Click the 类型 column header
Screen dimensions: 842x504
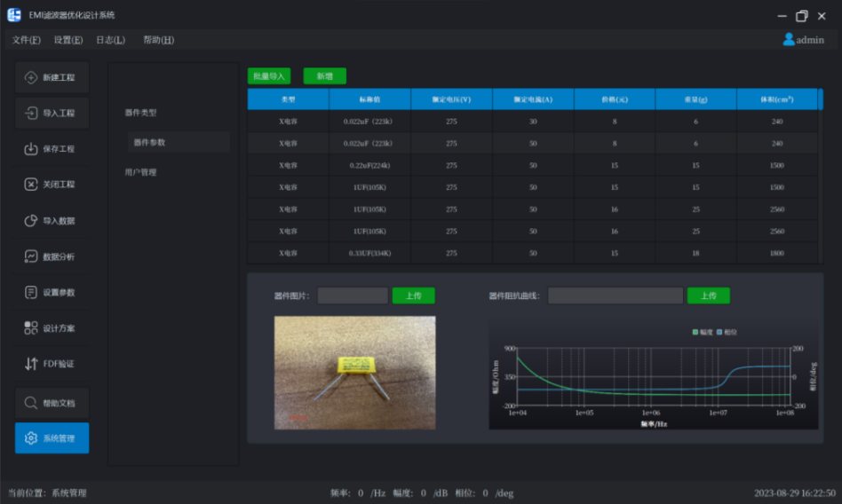289,99
